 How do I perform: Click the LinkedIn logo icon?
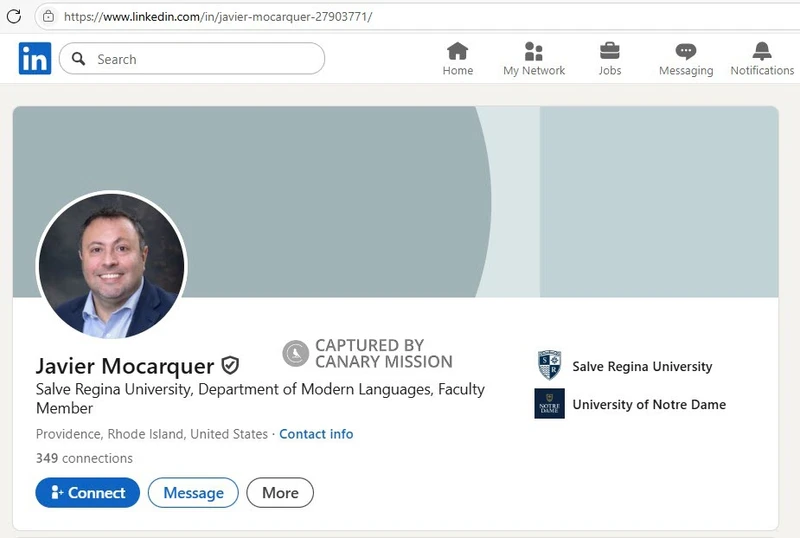click(35, 59)
